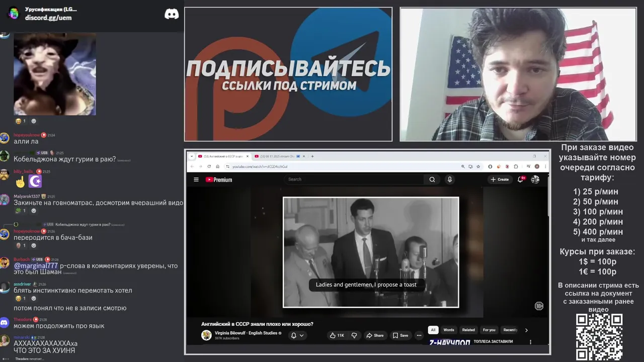644x362 pixels.
Task: Start voice search with the microphone icon
Action: tap(450, 179)
